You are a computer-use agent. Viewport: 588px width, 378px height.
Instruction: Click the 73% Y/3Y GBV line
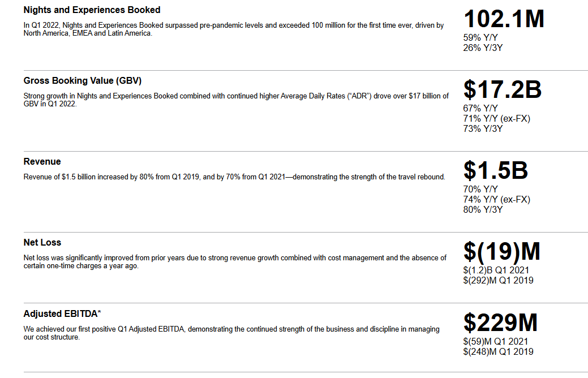pyautogui.click(x=483, y=128)
